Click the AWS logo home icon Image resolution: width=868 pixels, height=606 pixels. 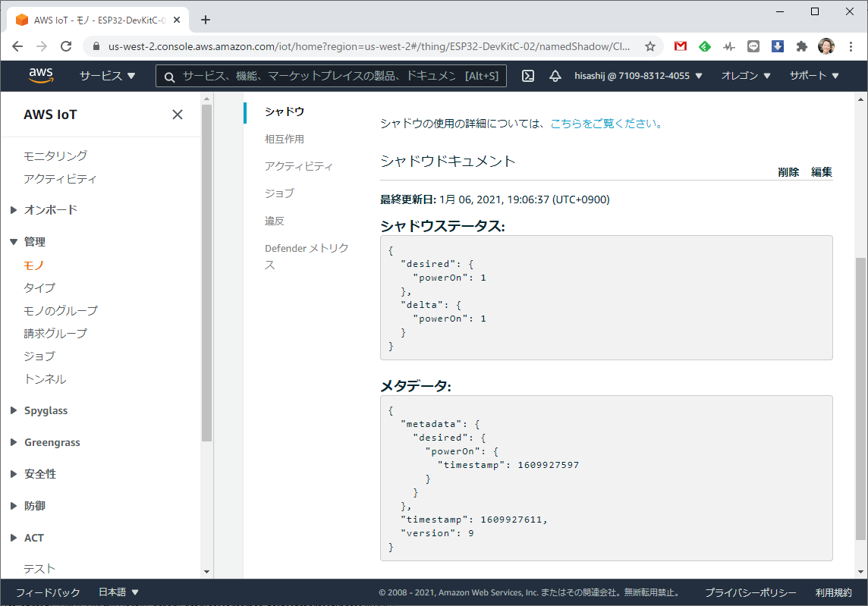click(41, 76)
